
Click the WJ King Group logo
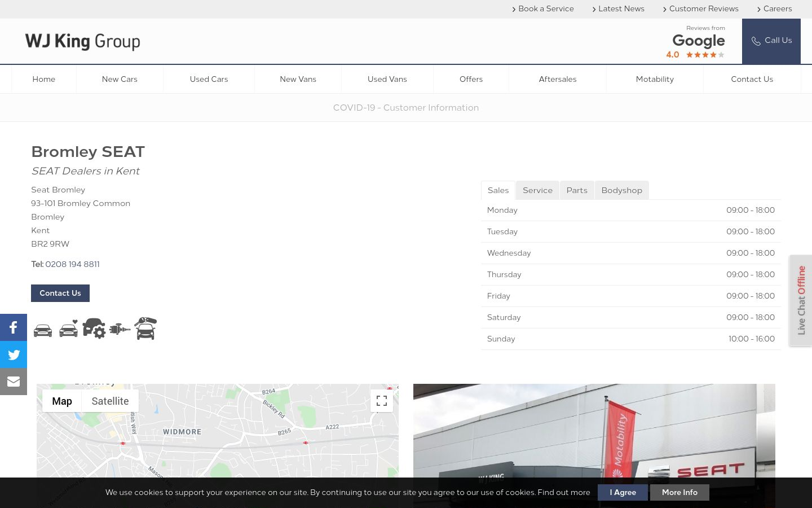pos(82,41)
